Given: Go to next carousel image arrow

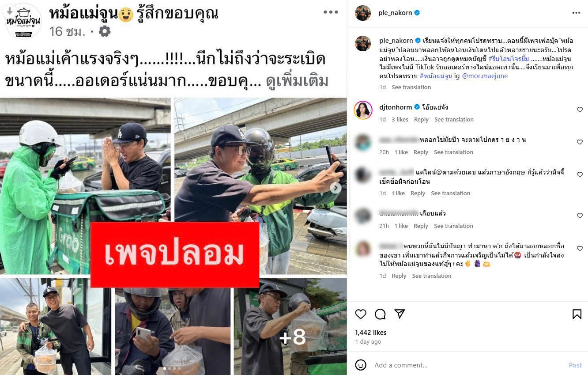Looking at the screenshot, I should [336, 188].
